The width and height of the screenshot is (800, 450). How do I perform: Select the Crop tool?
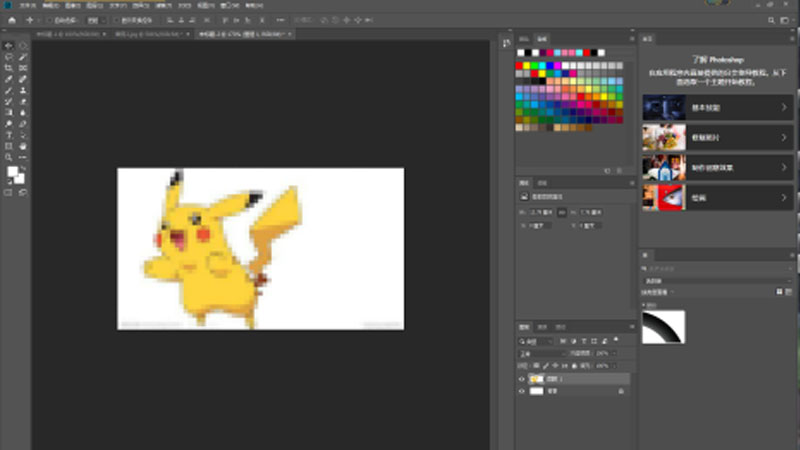pyautogui.click(x=9, y=68)
